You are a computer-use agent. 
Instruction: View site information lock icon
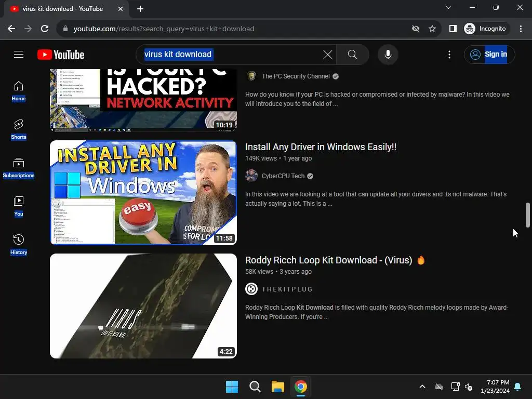pos(65,29)
